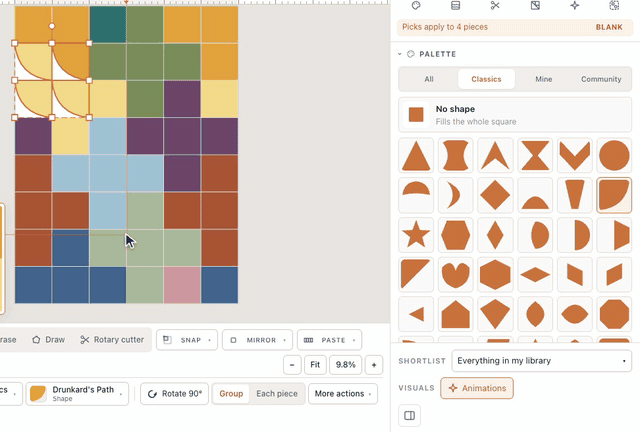Viewport: 640px width, 432px height.
Task: Select the Rotary cutter tool
Action: pyautogui.click(x=112, y=340)
